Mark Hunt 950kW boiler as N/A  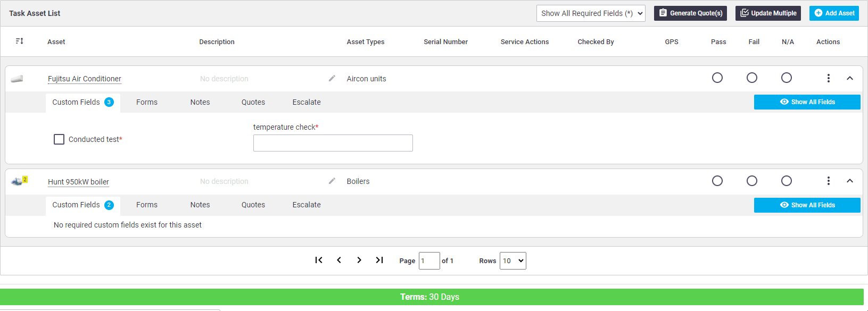tap(787, 181)
